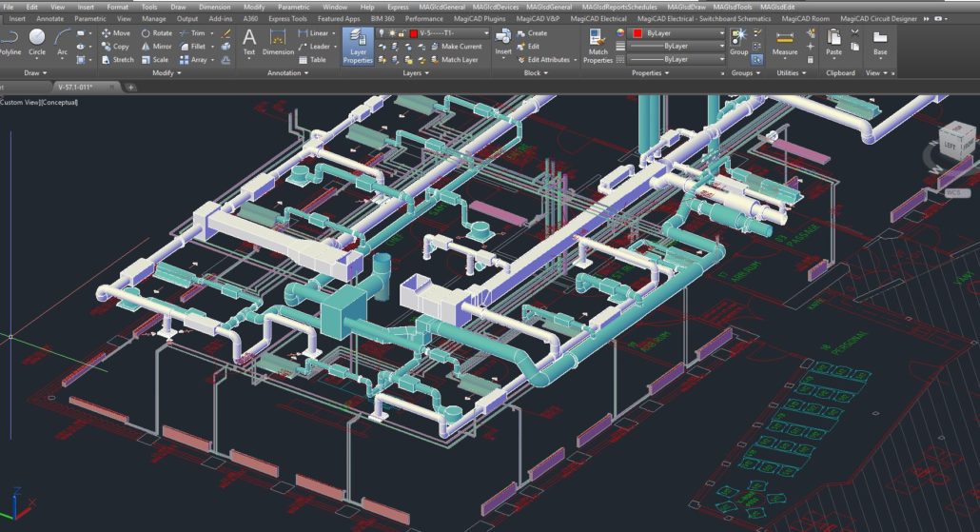Click the Make Current layer button
The width and height of the screenshot is (980, 532).
tap(455, 46)
